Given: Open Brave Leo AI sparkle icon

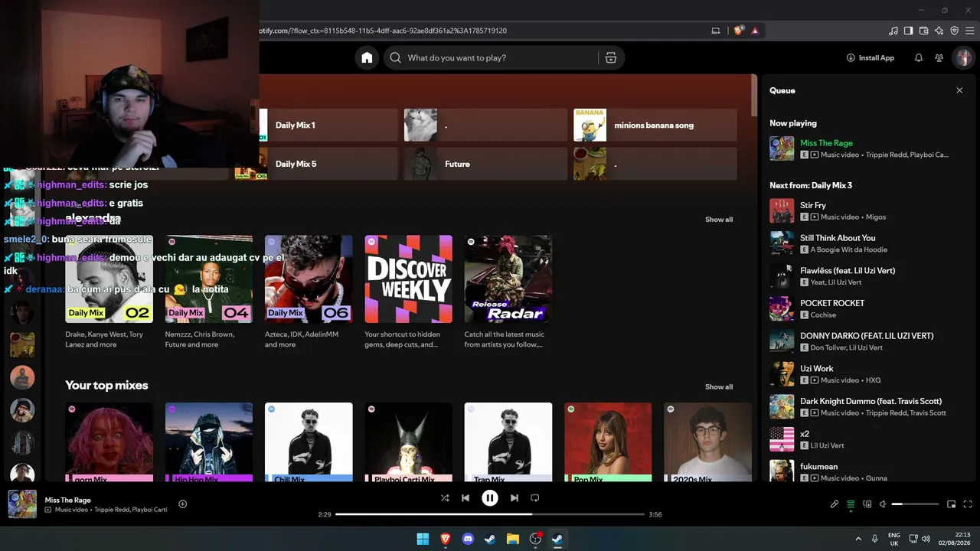Looking at the screenshot, I should 939,31.
